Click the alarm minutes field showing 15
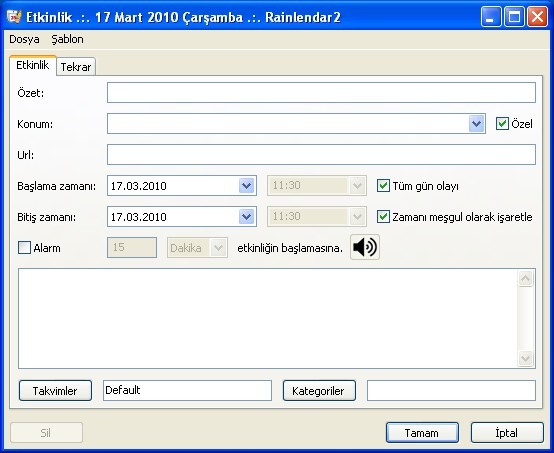The image size is (554, 453). (x=132, y=247)
